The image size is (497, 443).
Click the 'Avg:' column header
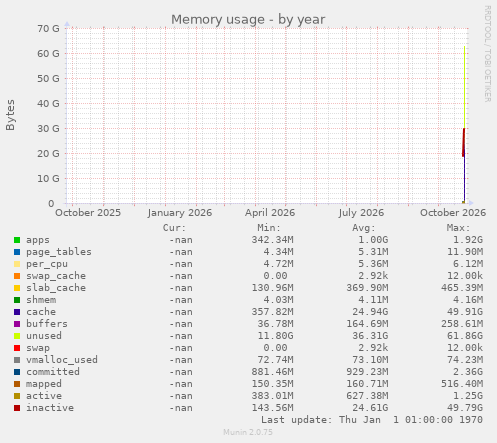(x=364, y=228)
